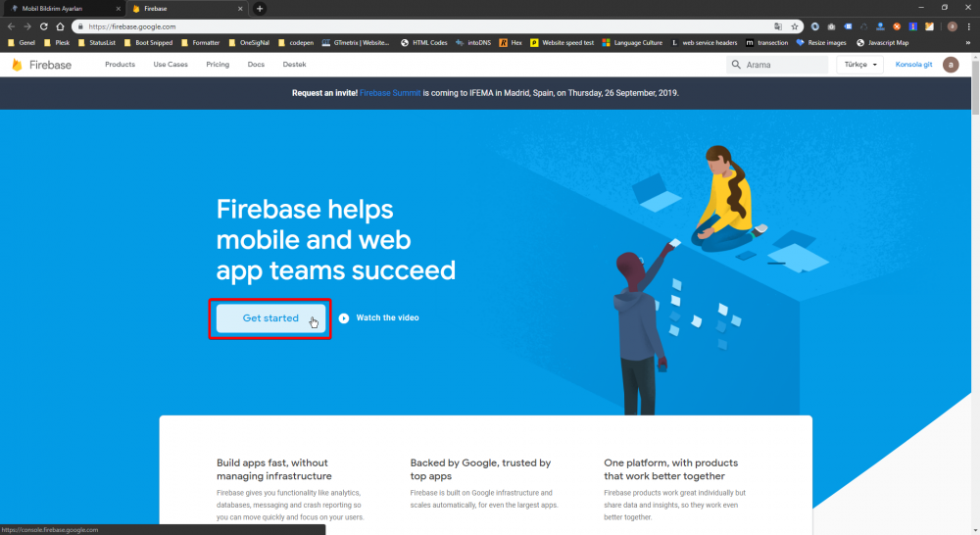This screenshot has width=980, height=535.
Task: Open the Chrome three-dot menu
Action: click(x=969, y=26)
